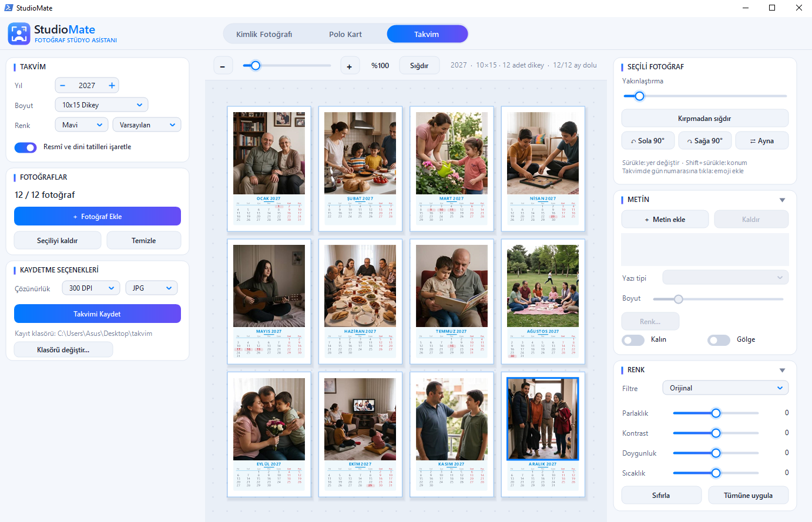
Task: Adjust the Sıcaklık temperature slider
Action: pyautogui.click(x=716, y=473)
